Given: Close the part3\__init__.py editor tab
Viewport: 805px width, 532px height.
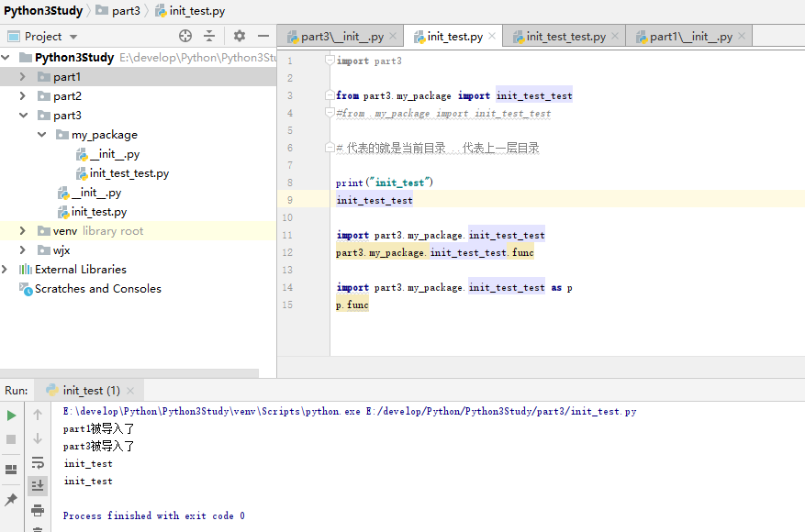Looking at the screenshot, I should pos(393,37).
